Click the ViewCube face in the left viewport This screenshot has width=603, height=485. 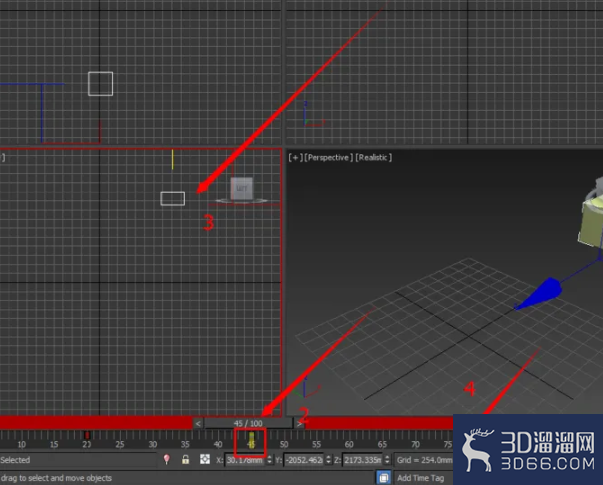[x=242, y=188]
